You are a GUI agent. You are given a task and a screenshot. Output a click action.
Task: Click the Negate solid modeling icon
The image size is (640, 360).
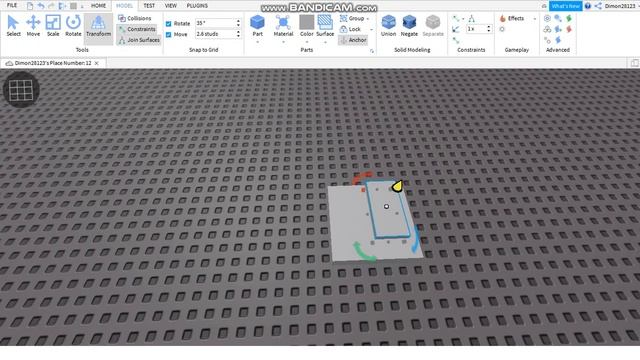409,26
